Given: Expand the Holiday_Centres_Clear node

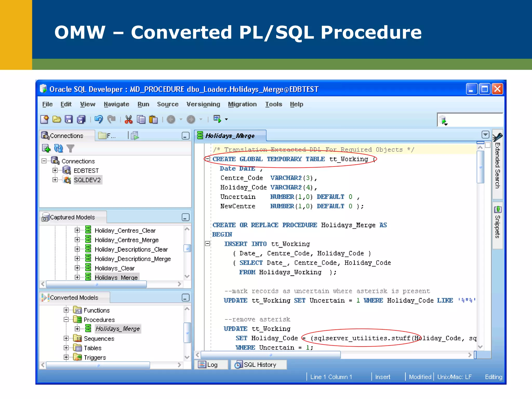Looking at the screenshot, I should tap(77, 230).
